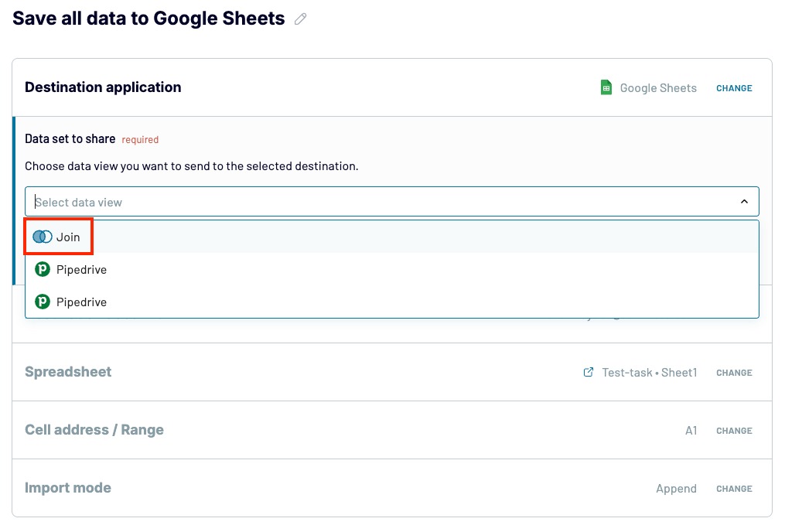This screenshot has width=785, height=532.
Task: Collapse the data view dropdown chevron
Action: click(745, 202)
